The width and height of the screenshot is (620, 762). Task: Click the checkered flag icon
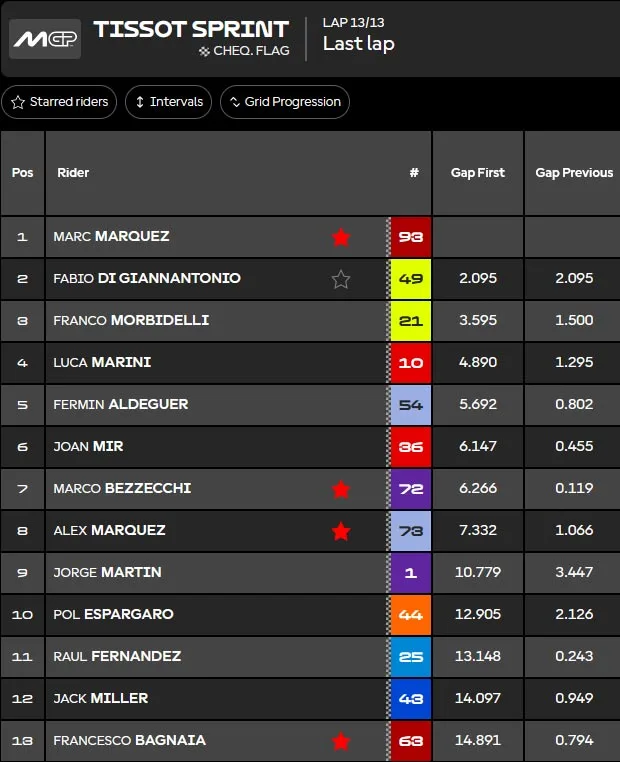[x=204, y=51]
